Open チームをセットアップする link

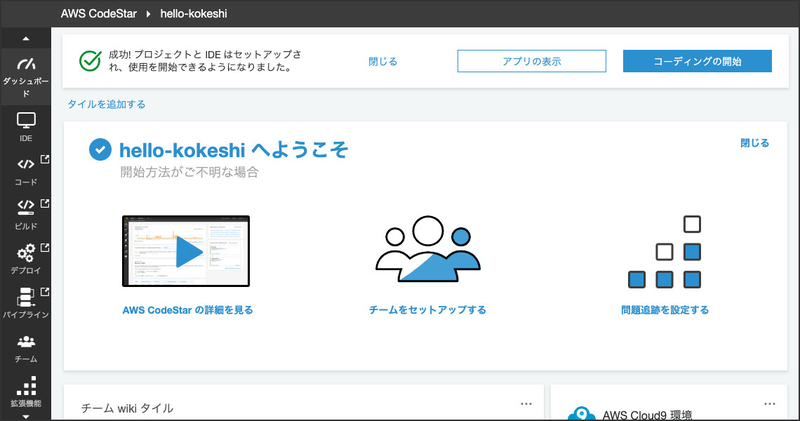[428, 310]
